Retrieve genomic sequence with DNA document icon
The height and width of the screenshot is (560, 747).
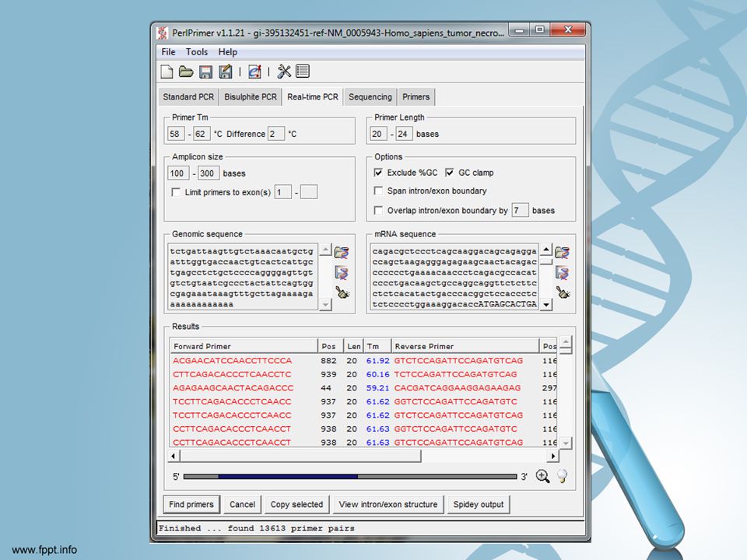coord(342,273)
